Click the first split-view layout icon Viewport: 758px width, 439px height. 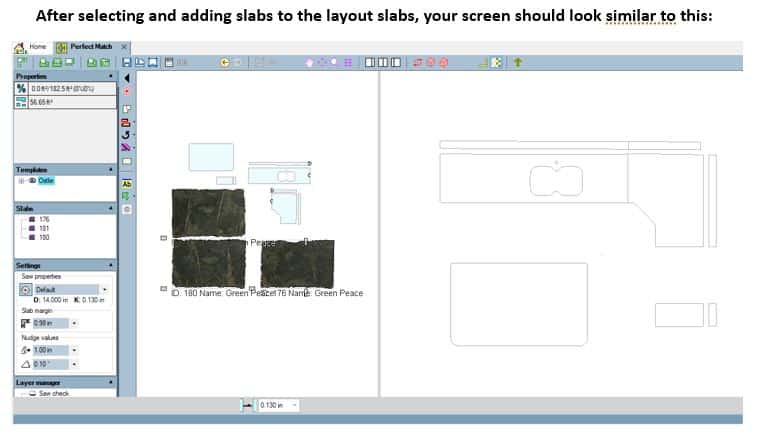(371, 62)
